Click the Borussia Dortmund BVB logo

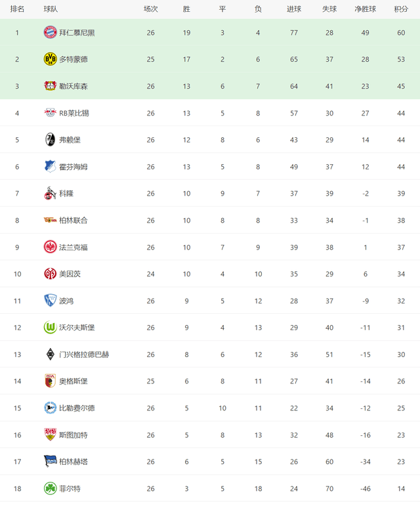point(50,59)
